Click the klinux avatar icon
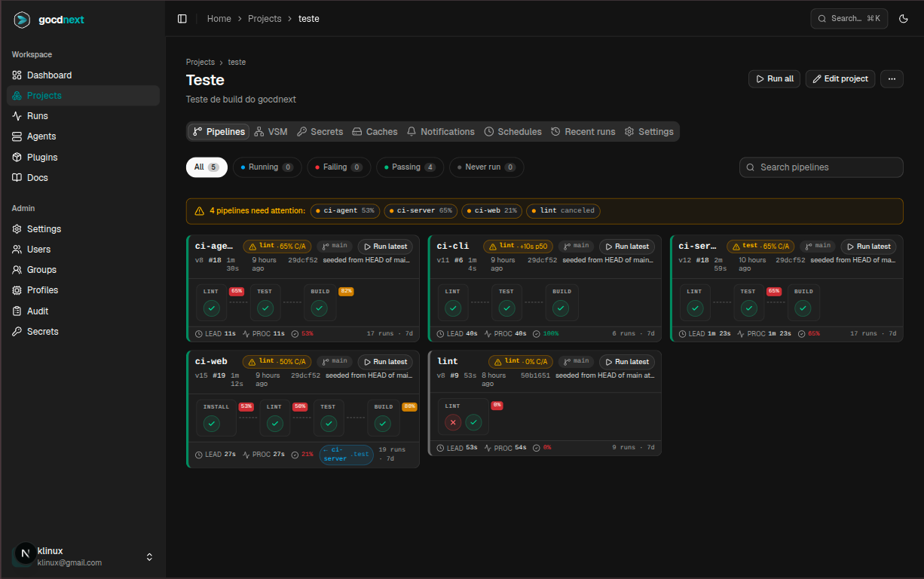This screenshot has width=924, height=579. 25,554
